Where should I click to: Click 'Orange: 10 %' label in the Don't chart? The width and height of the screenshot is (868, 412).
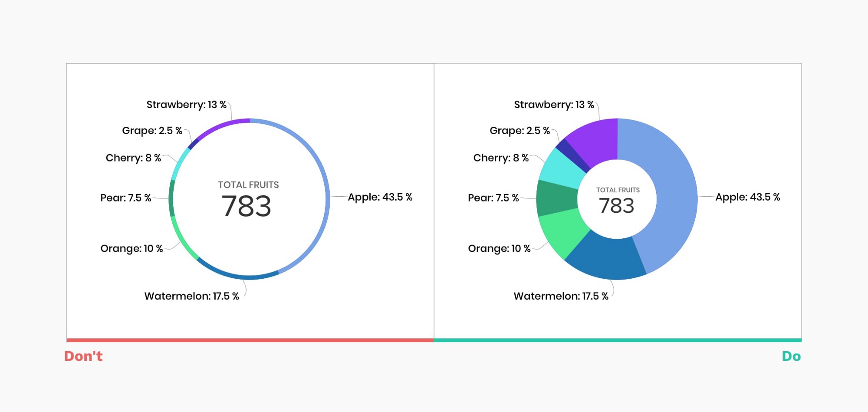click(132, 248)
